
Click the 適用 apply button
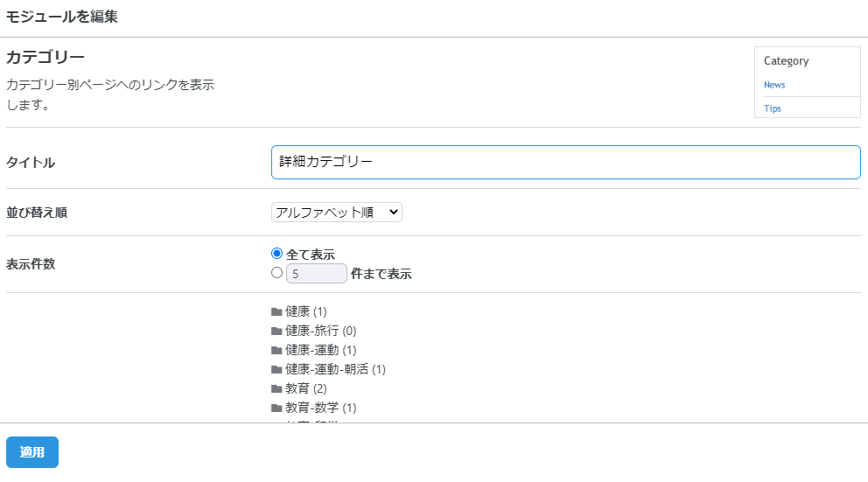[x=32, y=452]
